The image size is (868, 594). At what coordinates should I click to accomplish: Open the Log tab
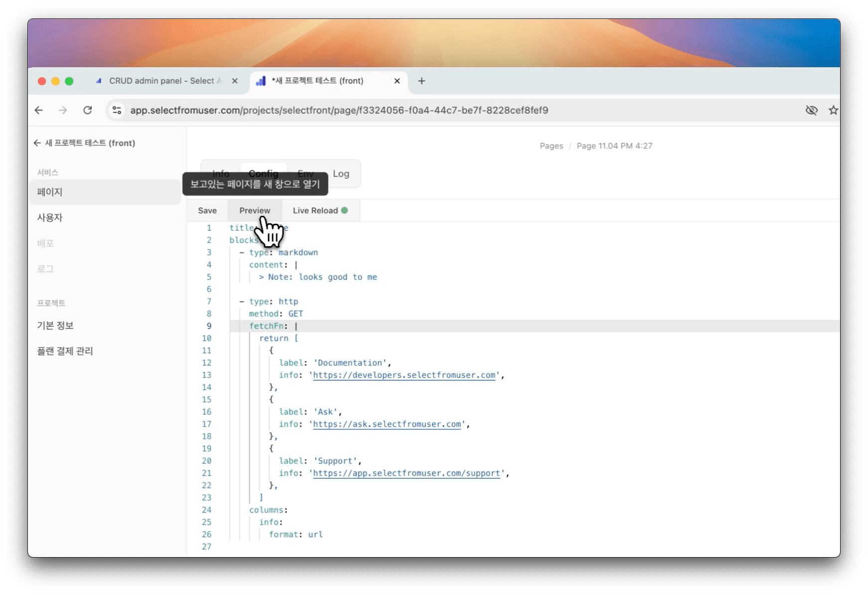341,174
